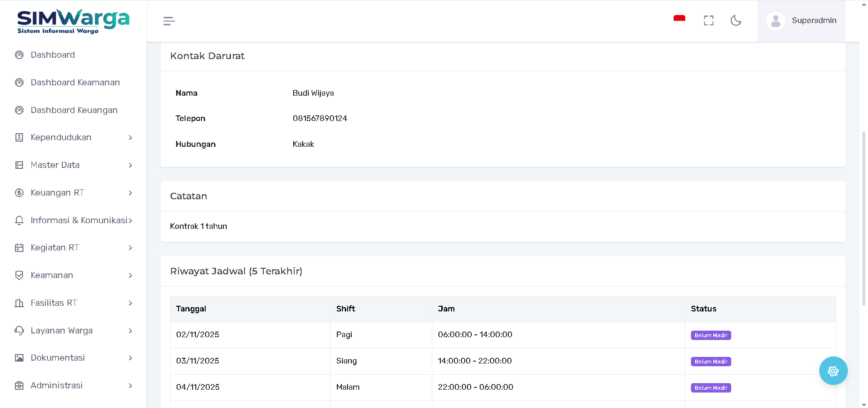The height and width of the screenshot is (408, 868).
Task: Open the Superadmin profile dropdown
Action: pyautogui.click(x=814, y=21)
